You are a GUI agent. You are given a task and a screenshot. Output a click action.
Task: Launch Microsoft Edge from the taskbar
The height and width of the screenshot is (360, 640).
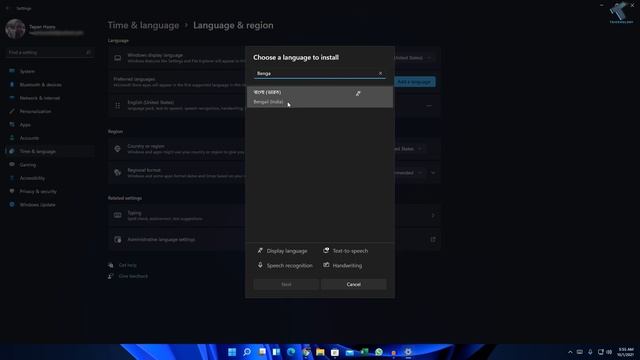pos(291,352)
